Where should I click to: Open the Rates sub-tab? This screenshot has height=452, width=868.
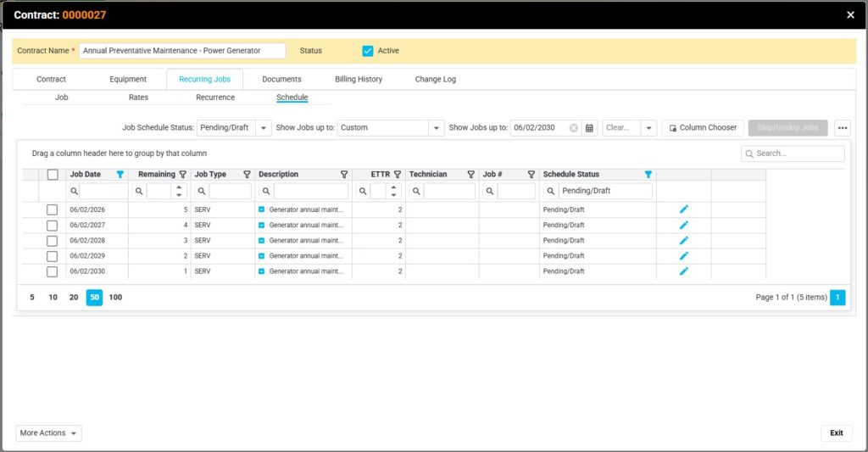point(138,98)
